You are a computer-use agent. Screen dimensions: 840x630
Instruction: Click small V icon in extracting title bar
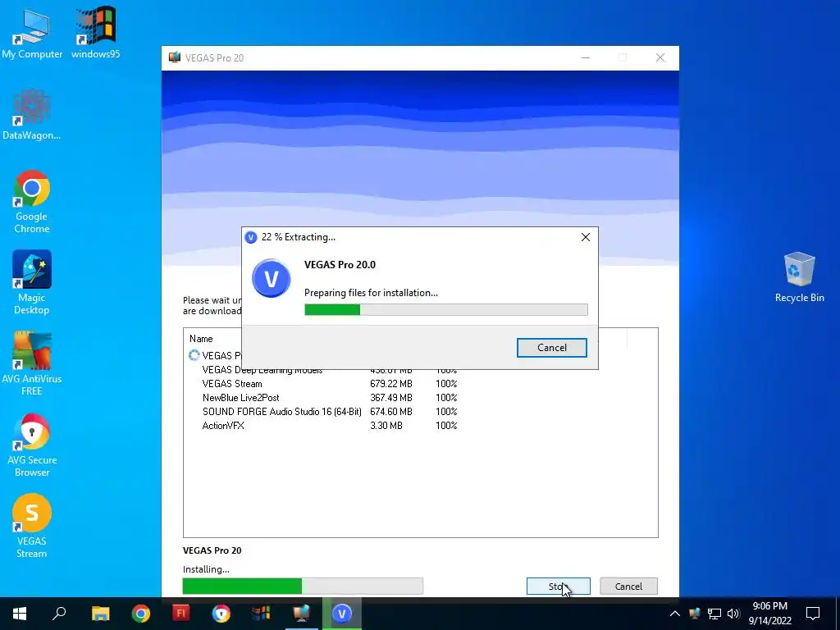251,237
